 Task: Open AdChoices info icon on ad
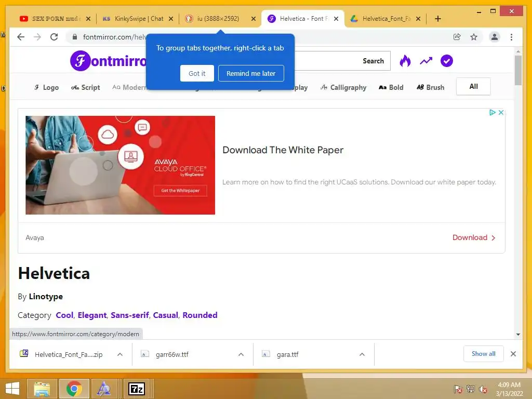tap(493, 112)
